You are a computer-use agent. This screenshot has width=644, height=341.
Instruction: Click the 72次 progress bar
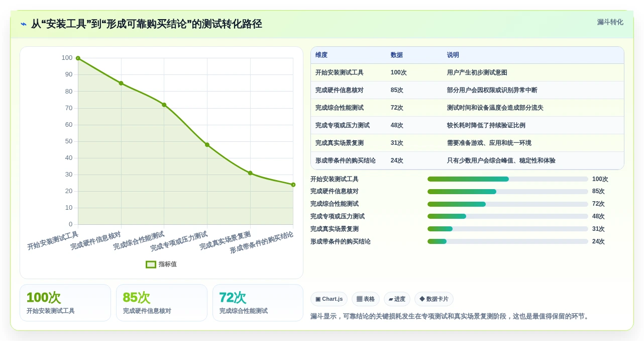click(508, 204)
